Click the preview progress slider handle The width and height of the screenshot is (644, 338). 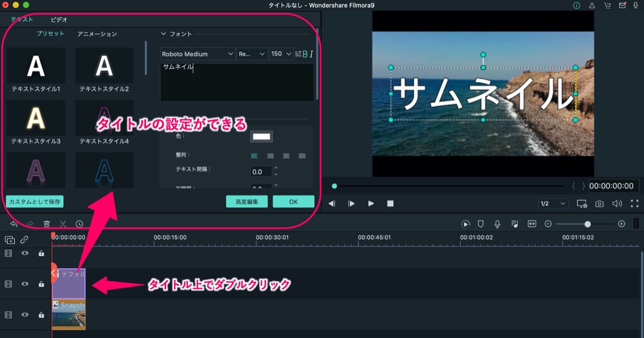[334, 186]
